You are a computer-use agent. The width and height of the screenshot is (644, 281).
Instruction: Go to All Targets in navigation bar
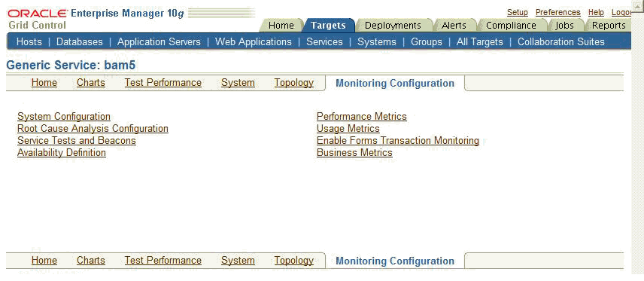[480, 41]
